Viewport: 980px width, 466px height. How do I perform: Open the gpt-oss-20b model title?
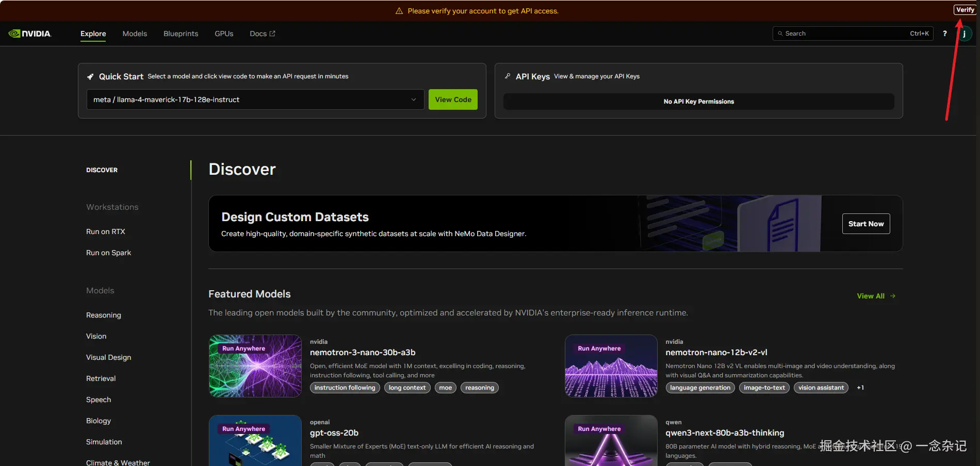(x=334, y=433)
